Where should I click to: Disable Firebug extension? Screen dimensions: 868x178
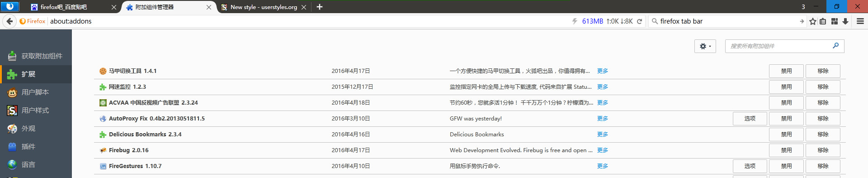(x=786, y=150)
